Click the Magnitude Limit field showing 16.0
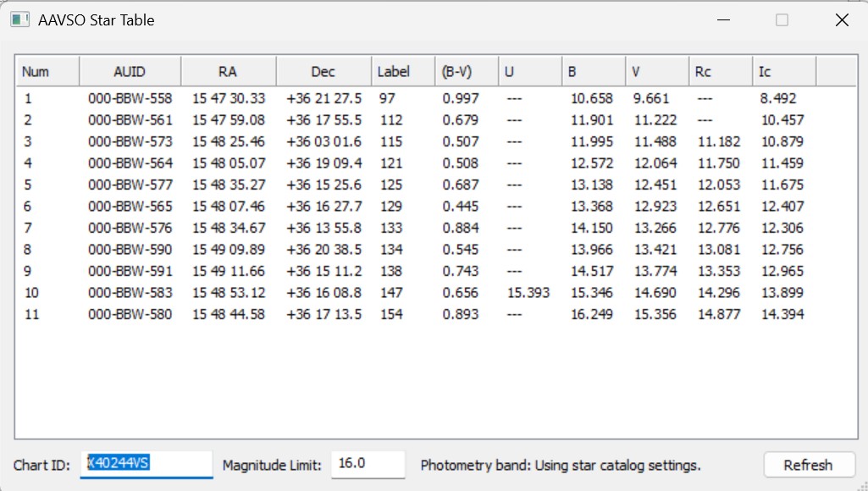Screen dimensions: 868x491 368,464
